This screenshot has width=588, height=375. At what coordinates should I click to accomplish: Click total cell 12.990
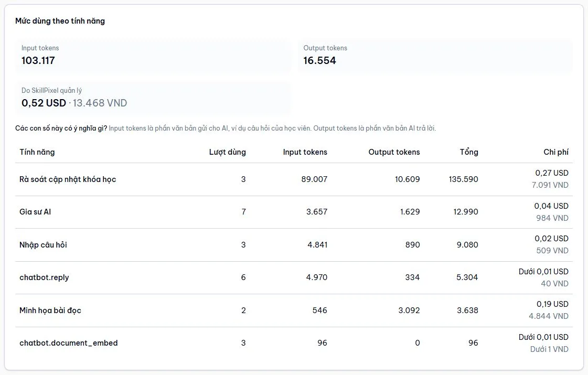click(466, 212)
